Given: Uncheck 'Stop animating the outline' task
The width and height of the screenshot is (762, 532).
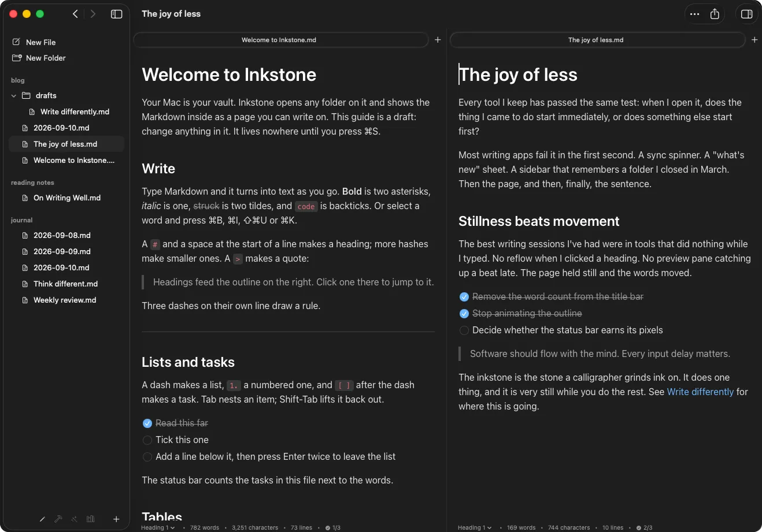Looking at the screenshot, I should tap(464, 314).
